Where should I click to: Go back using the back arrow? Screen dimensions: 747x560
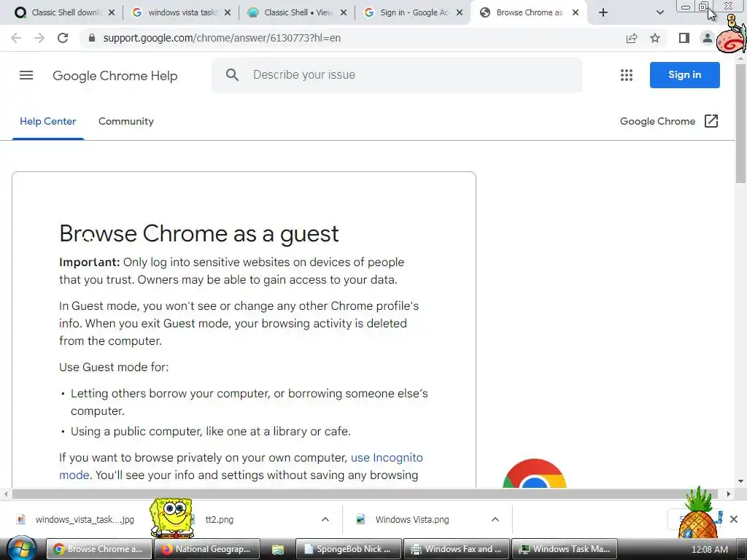[x=16, y=38]
